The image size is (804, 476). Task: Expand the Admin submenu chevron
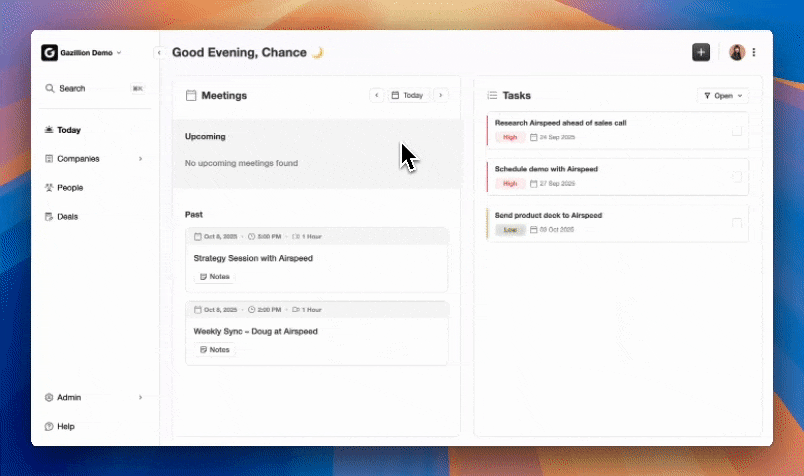140,398
